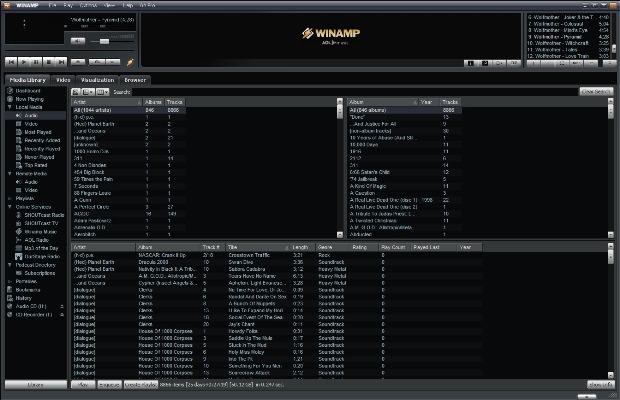Switch to the Visualization tab
Screen dimensions: 620x400
point(97,80)
